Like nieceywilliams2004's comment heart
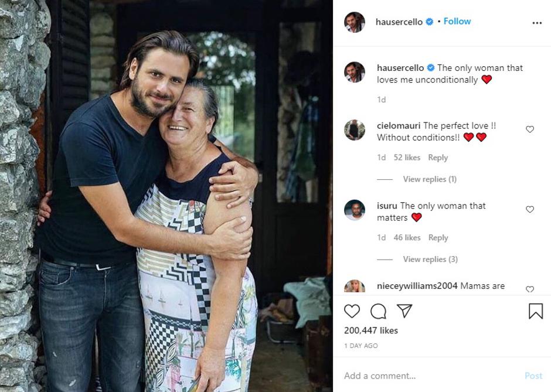The width and height of the screenshot is (551, 392). 529,289
